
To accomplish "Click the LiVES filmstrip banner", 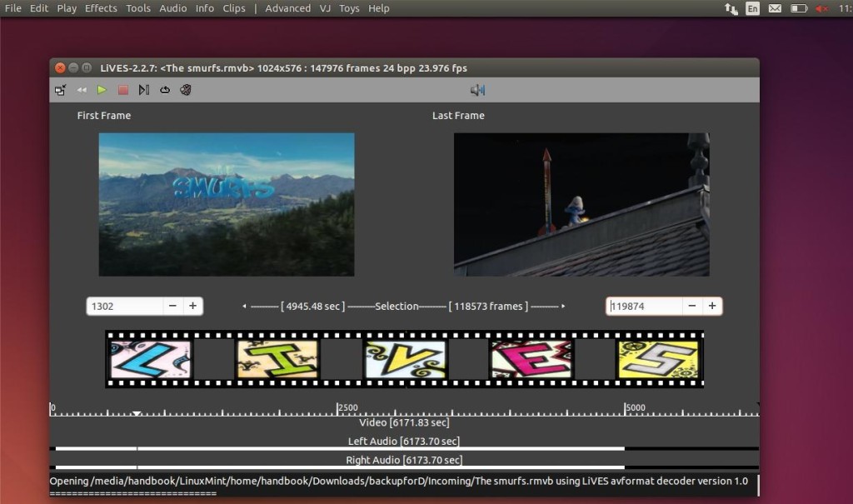I will (404, 359).
